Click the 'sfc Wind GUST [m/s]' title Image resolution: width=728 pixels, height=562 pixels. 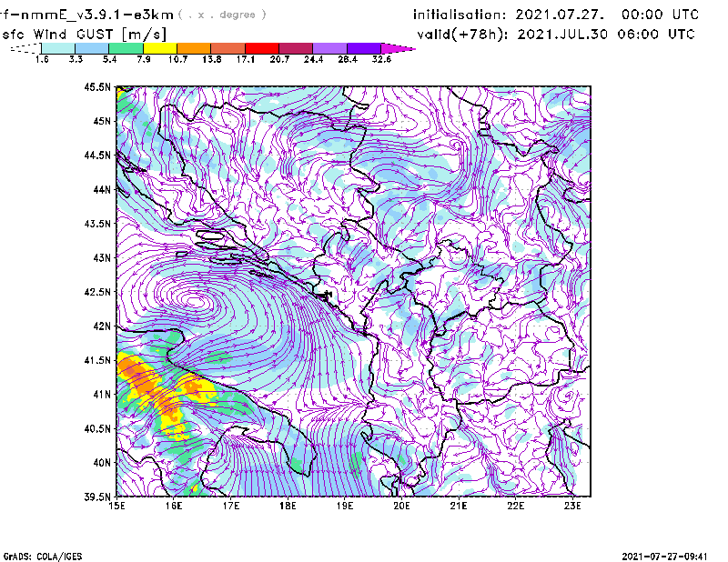click(x=84, y=35)
